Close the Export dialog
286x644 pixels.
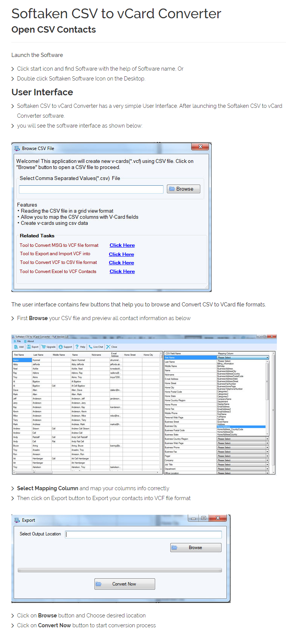218,518
